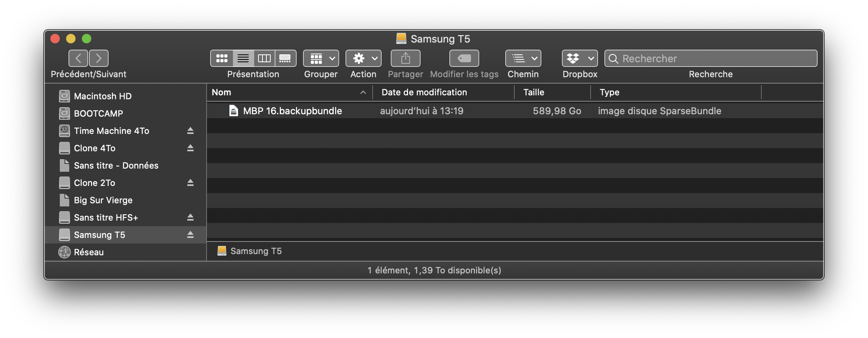The width and height of the screenshot is (868, 338).
Task: Minimize the window with yellow button
Action: pos(71,39)
